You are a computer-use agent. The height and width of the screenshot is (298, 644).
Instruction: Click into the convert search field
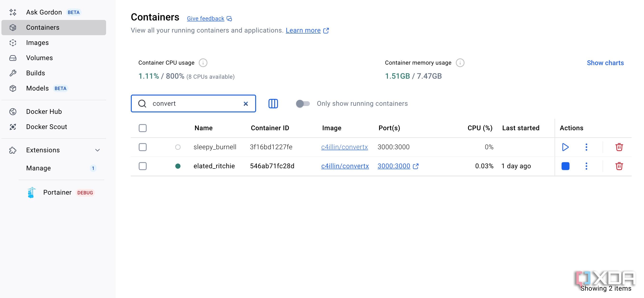click(x=194, y=103)
